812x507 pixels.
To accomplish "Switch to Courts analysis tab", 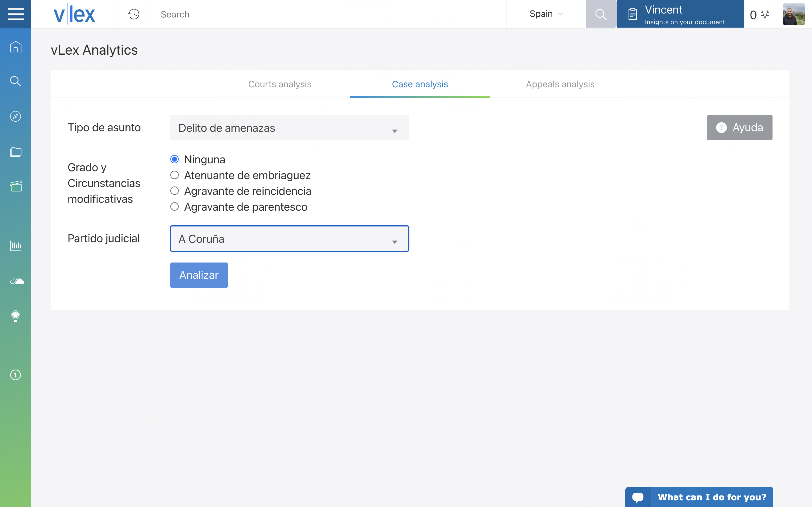I will [279, 84].
